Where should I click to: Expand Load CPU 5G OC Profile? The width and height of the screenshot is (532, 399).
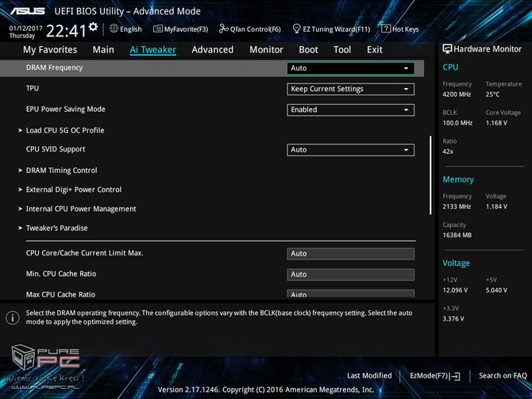pyautogui.click(x=65, y=131)
